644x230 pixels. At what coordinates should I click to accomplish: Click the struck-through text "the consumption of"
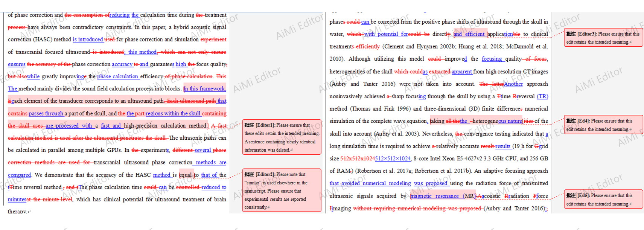(87, 15)
